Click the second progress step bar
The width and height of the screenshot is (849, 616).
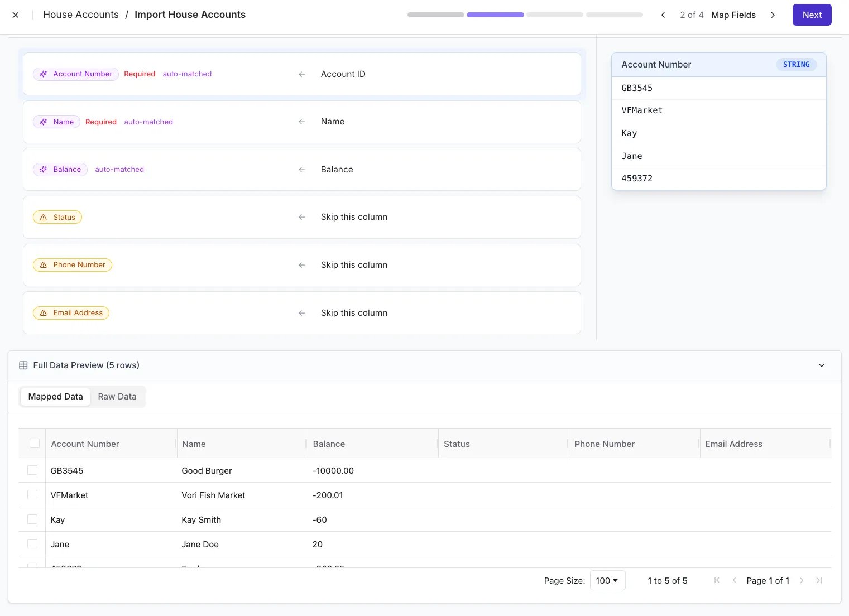pos(495,15)
